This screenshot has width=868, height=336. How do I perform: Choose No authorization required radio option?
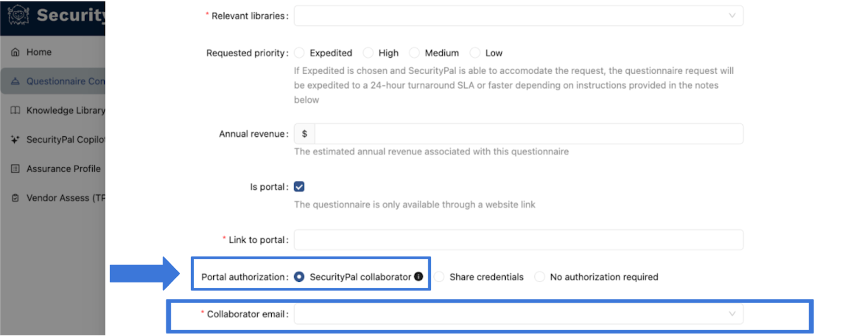tap(540, 277)
